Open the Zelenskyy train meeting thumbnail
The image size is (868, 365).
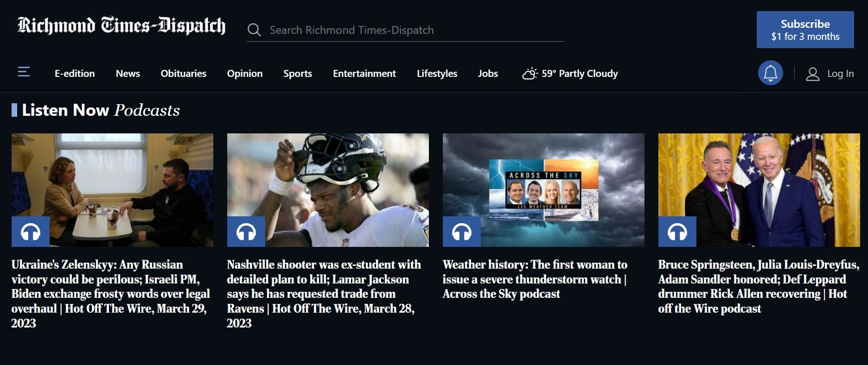112,190
